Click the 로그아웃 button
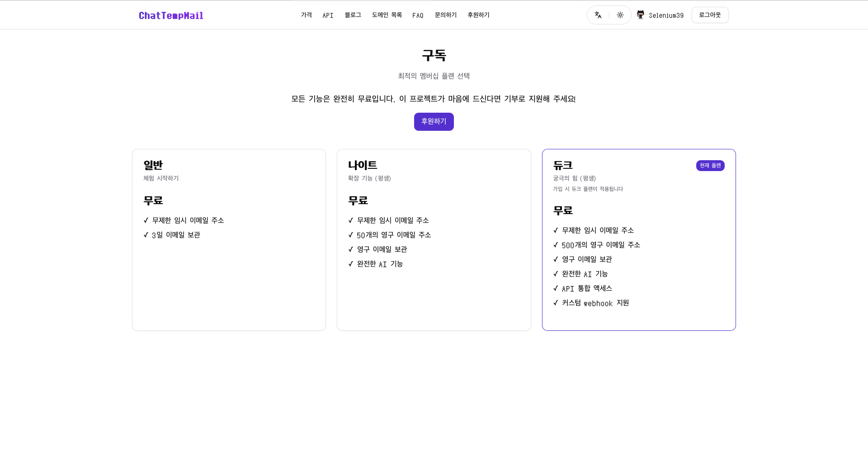 [710, 14]
